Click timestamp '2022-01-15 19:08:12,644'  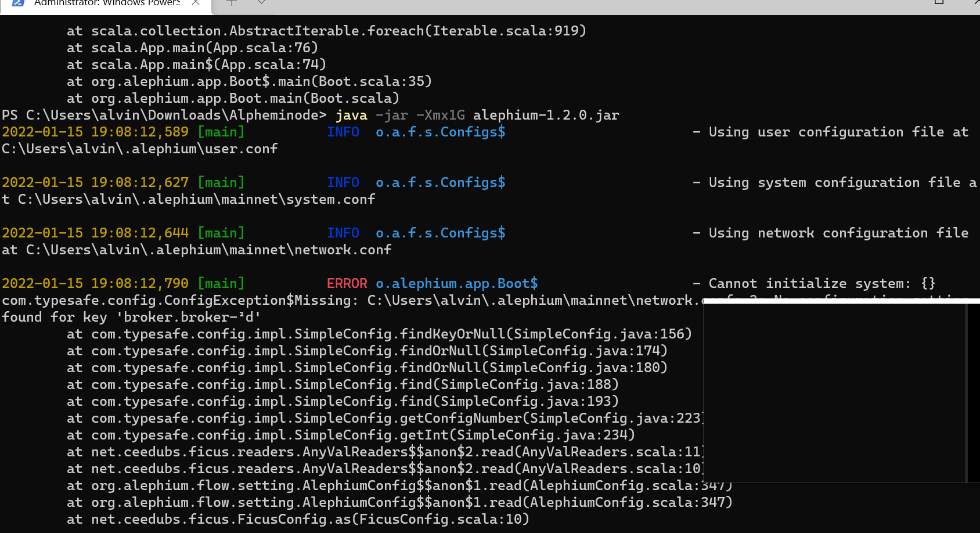click(x=95, y=233)
